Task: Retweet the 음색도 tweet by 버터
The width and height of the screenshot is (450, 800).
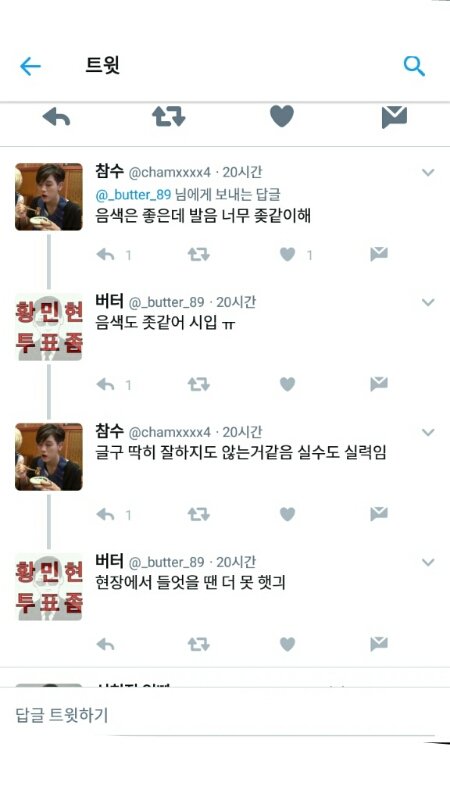Action: point(198,384)
